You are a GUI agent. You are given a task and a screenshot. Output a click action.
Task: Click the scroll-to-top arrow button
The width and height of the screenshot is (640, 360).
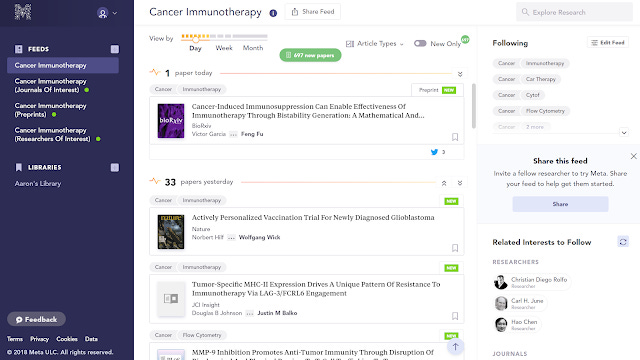point(455,347)
